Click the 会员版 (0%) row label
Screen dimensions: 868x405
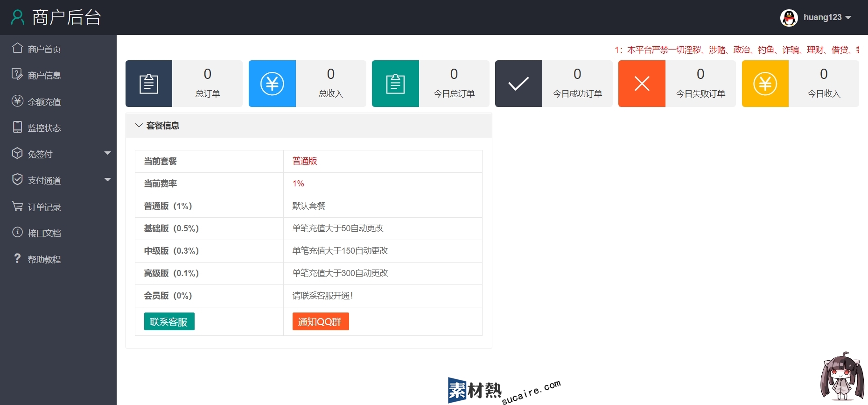click(x=168, y=296)
